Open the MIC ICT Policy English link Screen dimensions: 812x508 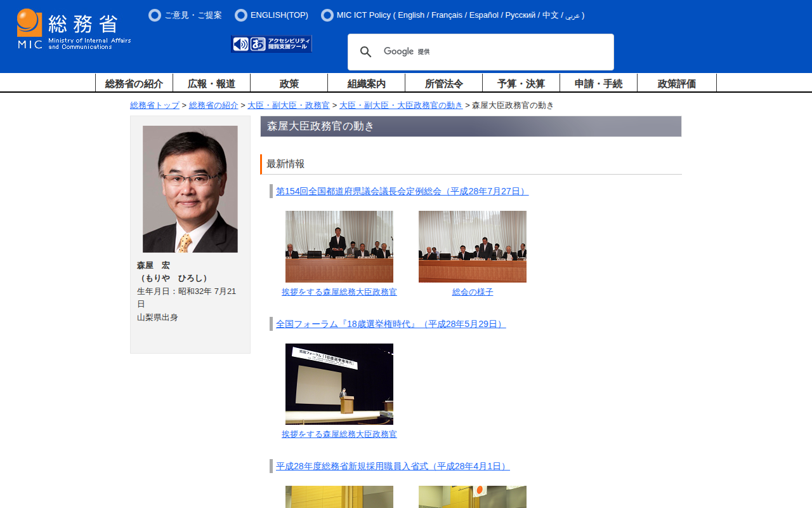[x=411, y=15]
